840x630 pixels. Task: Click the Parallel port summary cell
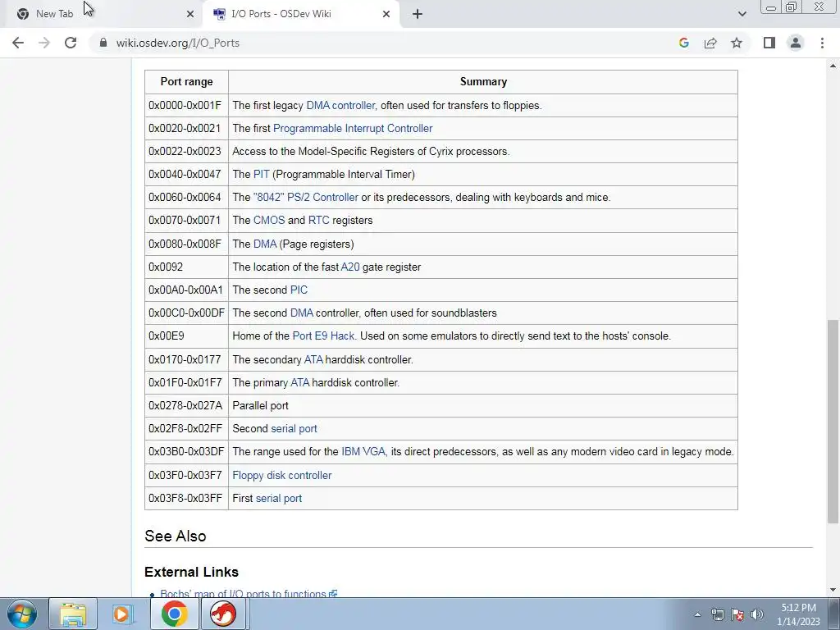pyautogui.click(x=483, y=406)
